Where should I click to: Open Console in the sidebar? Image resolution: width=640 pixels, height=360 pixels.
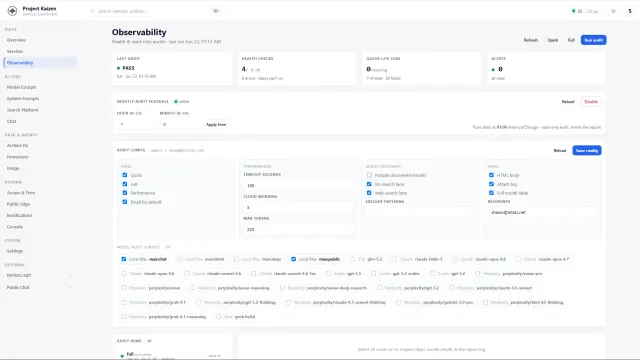tap(40, 227)
